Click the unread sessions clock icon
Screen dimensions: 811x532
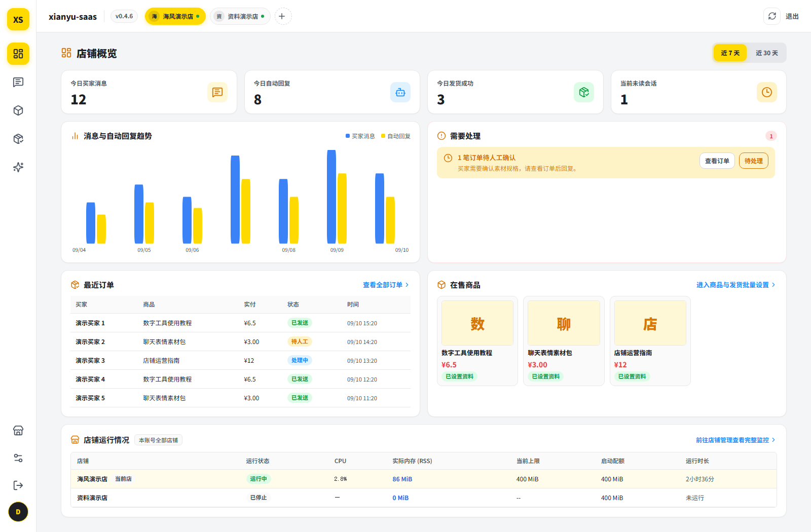tap(767, 92)
